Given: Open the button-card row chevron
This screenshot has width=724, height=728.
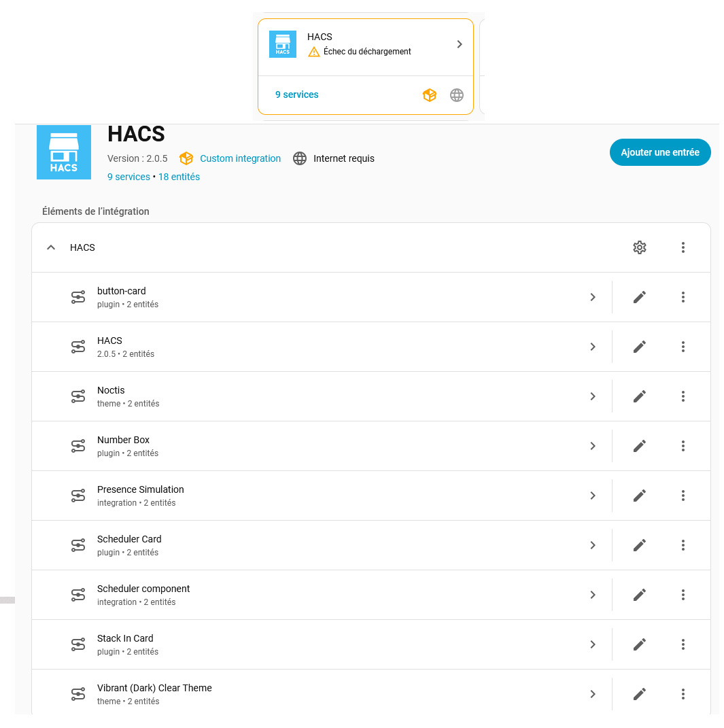Looking at the screenshot, I should pos(593,297).
